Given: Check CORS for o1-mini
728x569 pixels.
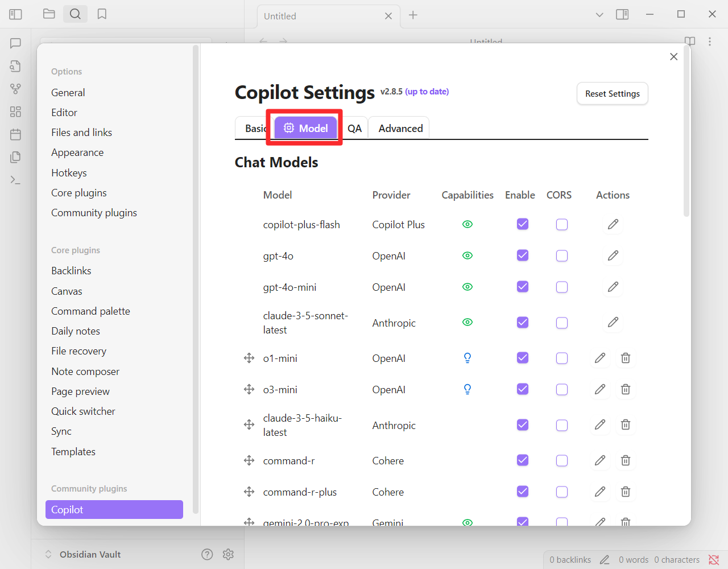Looking at the screenshot, I should point(562,358).
